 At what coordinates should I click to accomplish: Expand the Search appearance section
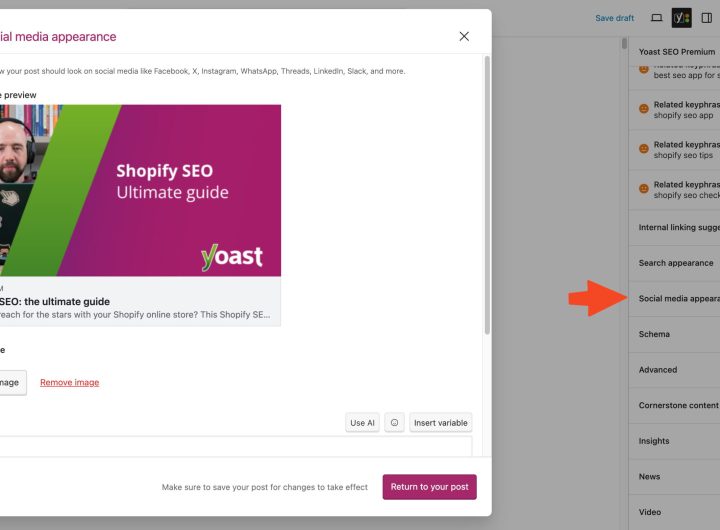[x=676, y=263]
